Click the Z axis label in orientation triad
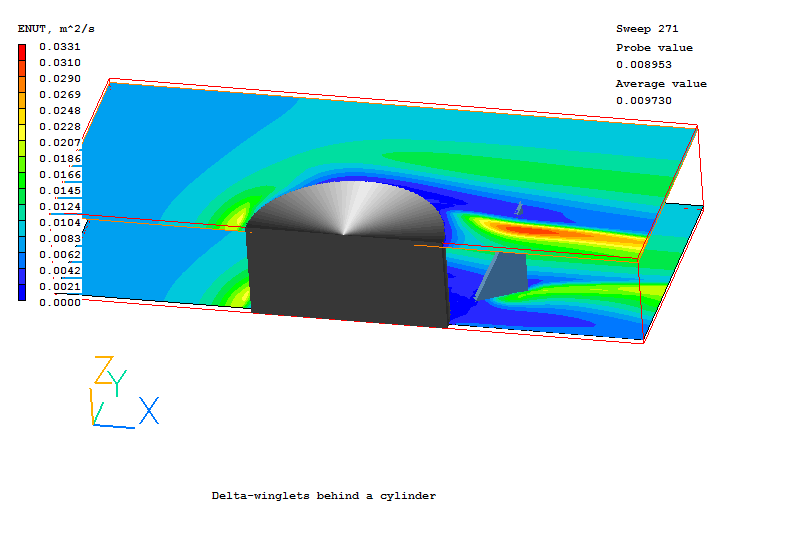 point(103,370)
